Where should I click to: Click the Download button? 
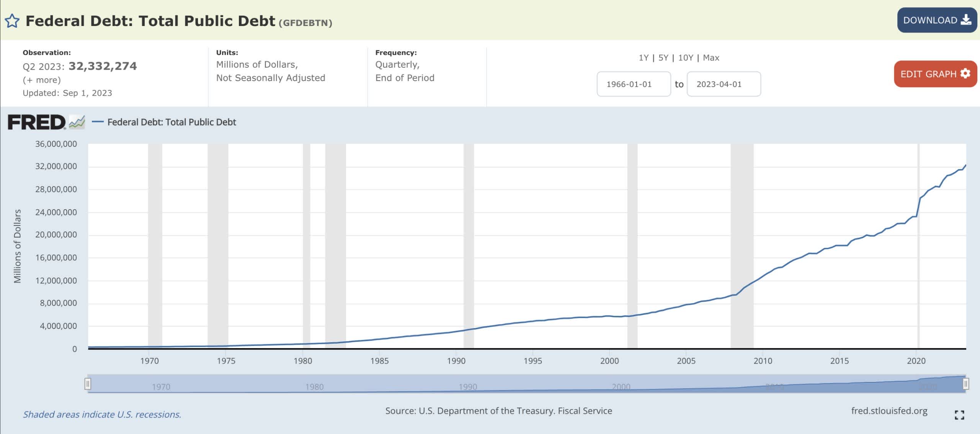[936, 20]
